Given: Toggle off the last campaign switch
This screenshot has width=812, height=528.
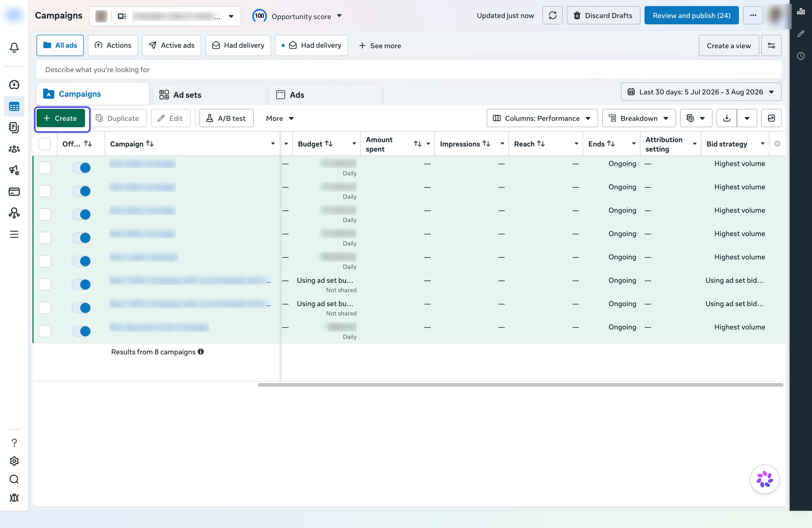Looking at the screenshot, I should point(81,331).
